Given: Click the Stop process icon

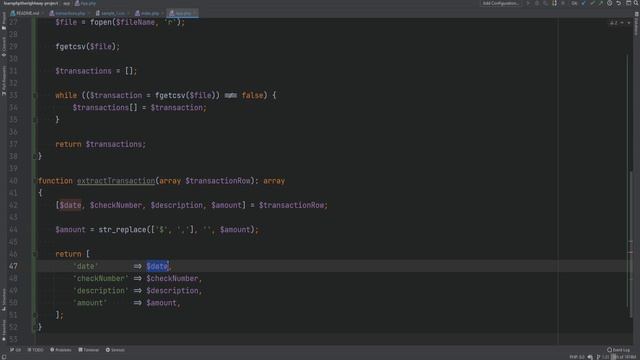Looking at the screenshot, I should click(563, 3).
